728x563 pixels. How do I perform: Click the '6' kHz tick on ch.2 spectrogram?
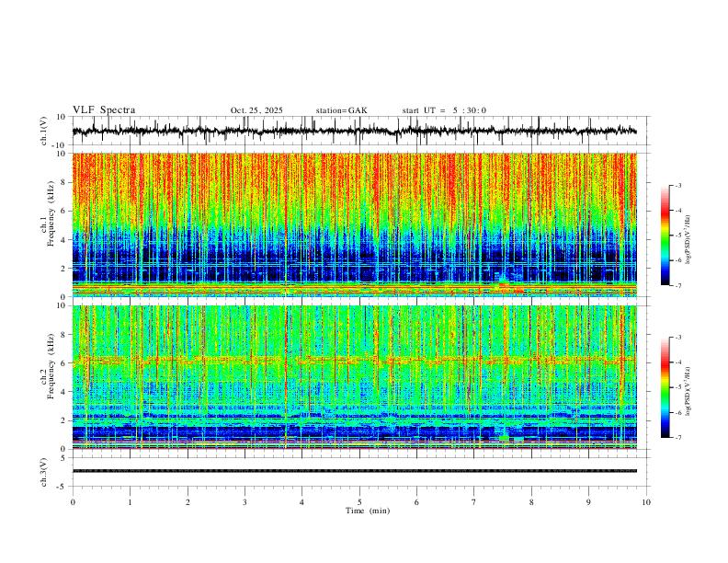coord(65,363)
